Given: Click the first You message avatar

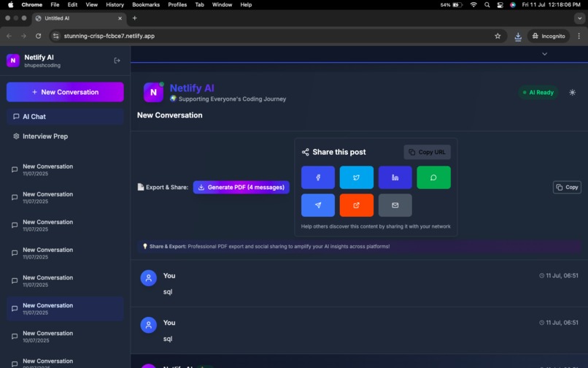Looking at the screenshot, I should 149,278.
